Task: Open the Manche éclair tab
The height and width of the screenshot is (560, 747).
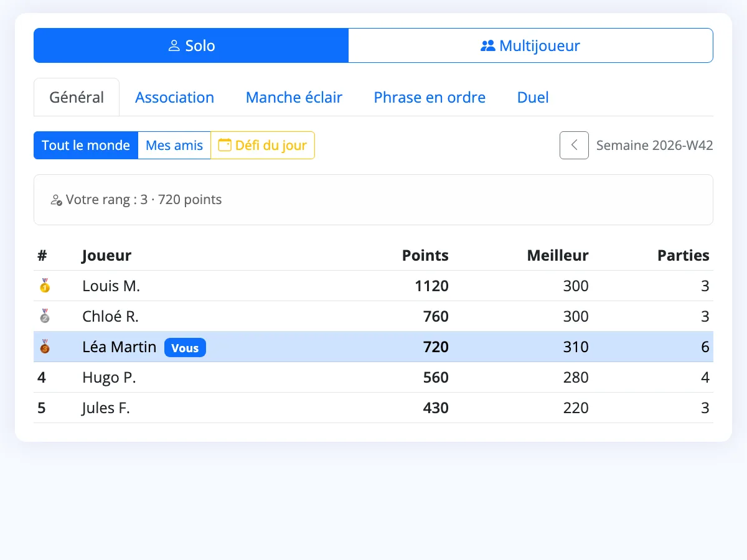Action: [x=294, y=98]
